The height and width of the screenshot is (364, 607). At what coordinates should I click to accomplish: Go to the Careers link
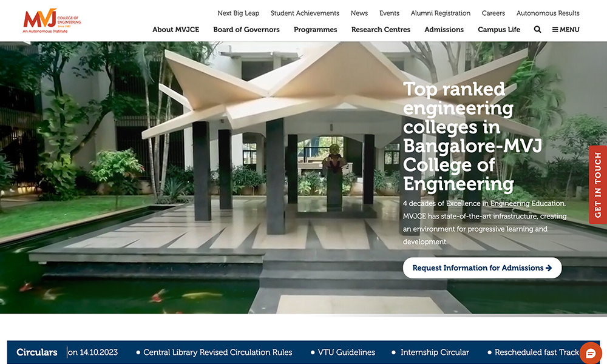click(x=493, y=13)
